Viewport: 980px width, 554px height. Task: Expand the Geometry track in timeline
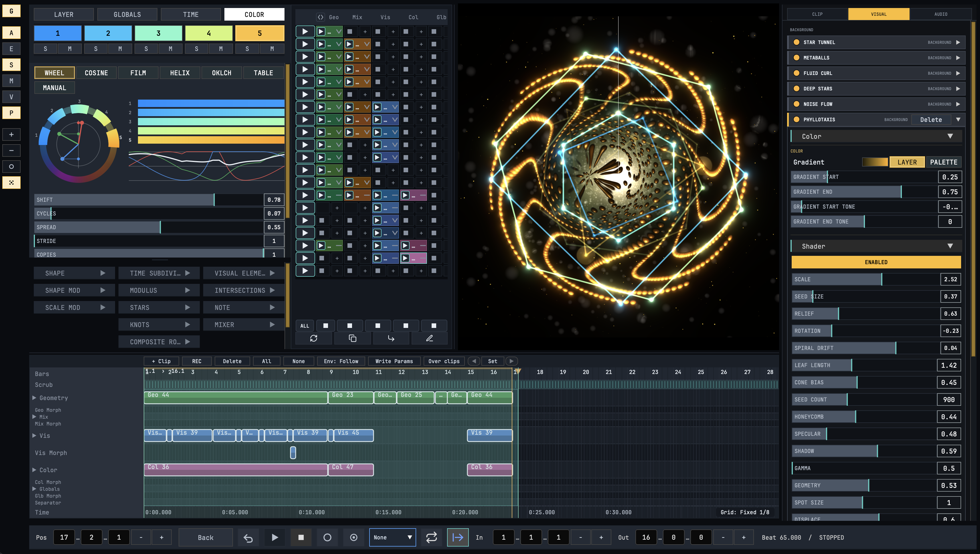click(x=34, y=398)
